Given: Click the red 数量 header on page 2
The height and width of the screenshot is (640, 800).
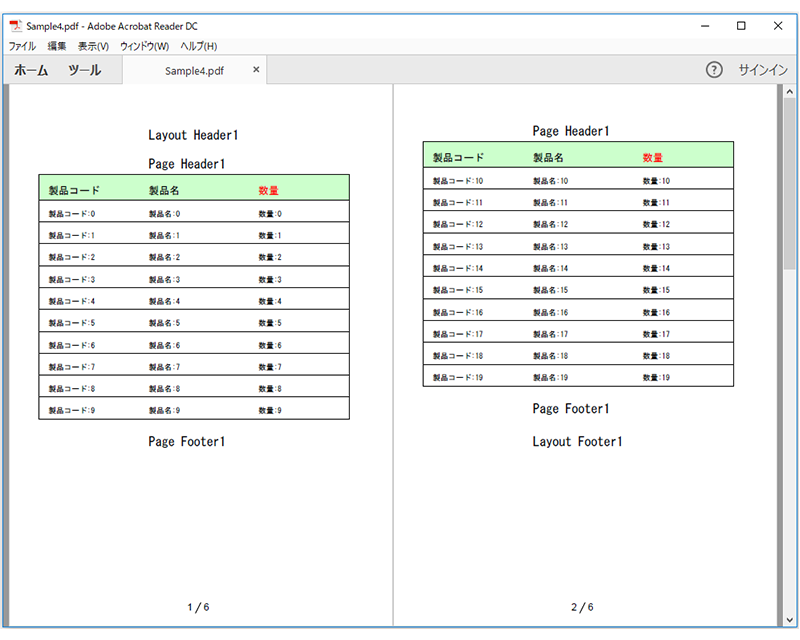Looking at the screenshot, I should point(653,158).
